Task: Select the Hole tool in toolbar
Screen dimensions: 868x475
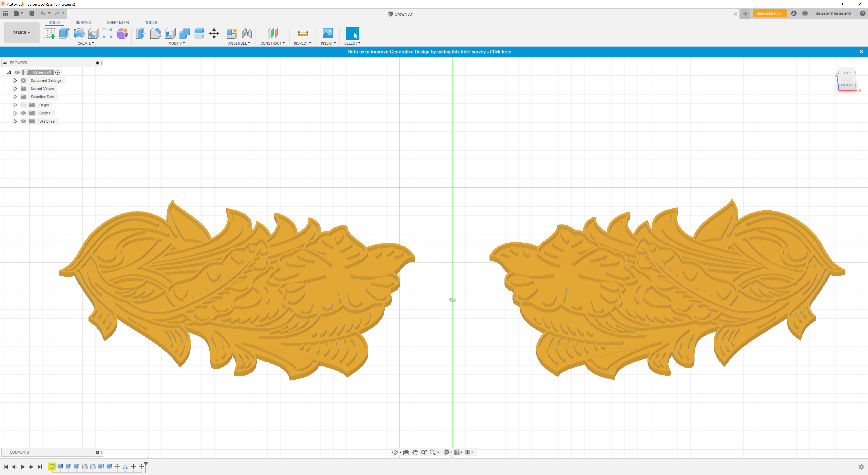Action: pyautogui.click(x=93, y=33)
